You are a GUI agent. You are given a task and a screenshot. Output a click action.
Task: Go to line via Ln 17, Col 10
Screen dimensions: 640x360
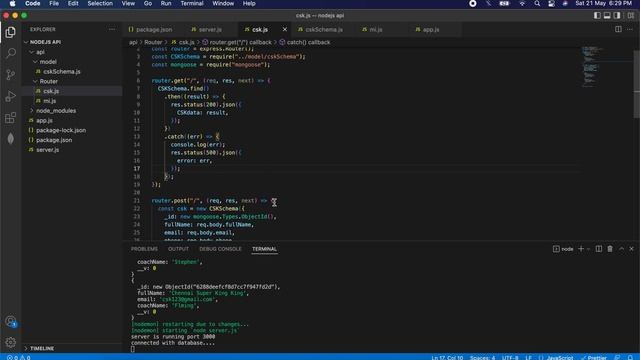click(447, 358)
